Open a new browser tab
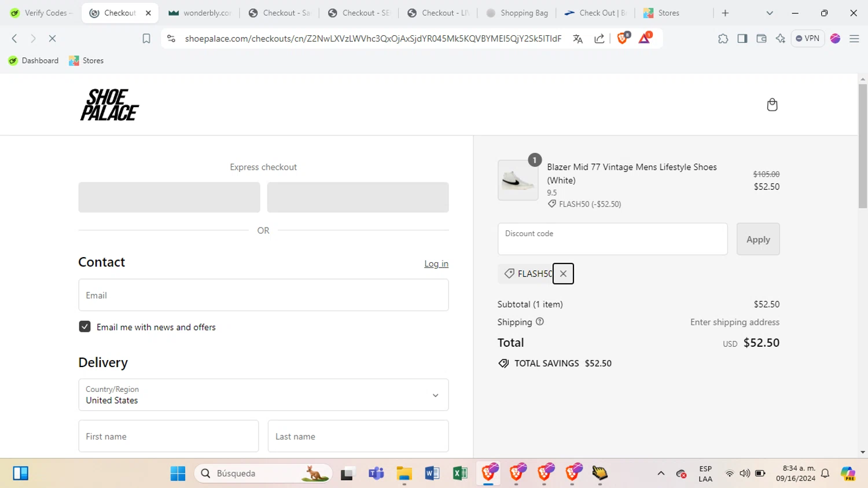The image size is (868, 488). (x=725, y=13)
